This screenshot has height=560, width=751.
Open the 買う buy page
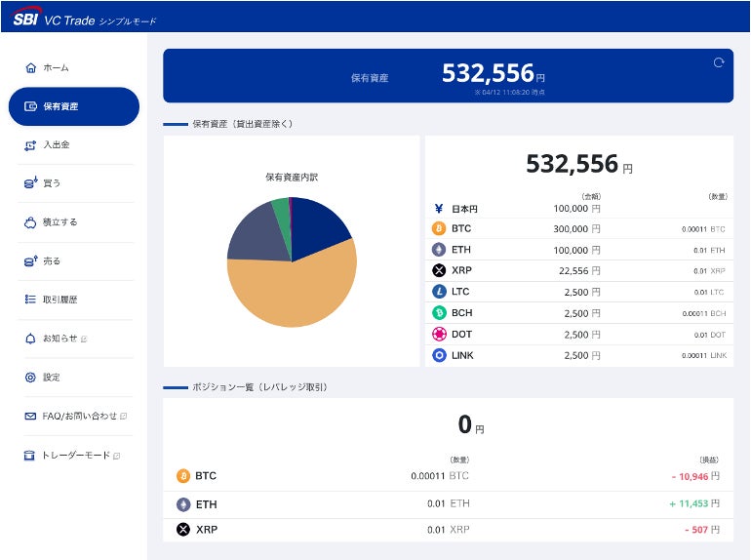pyautogui.click(x=51, y=183)
